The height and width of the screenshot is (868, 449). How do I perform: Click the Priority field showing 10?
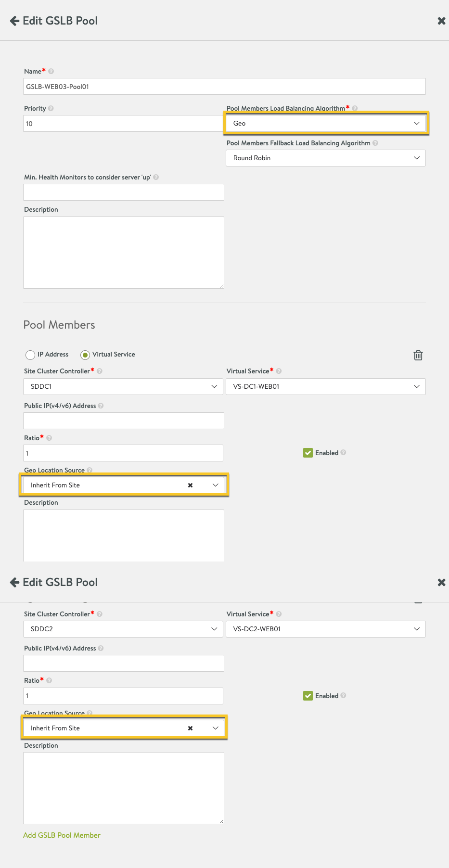(x=123, y=124)
